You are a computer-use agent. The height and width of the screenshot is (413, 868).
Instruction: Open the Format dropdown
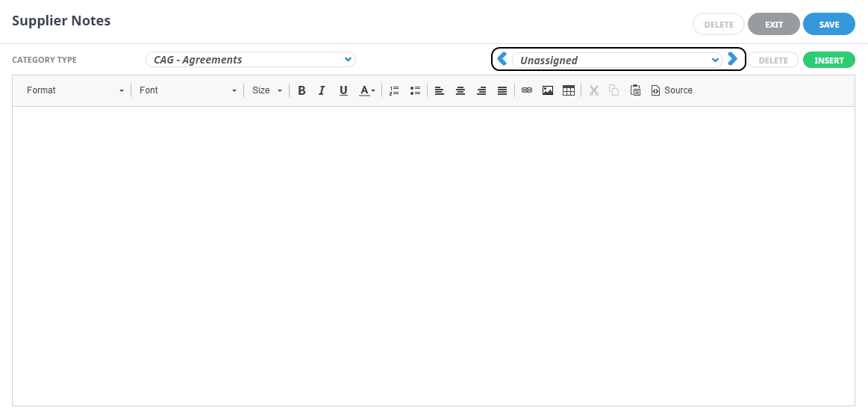[x=75, y=90]
